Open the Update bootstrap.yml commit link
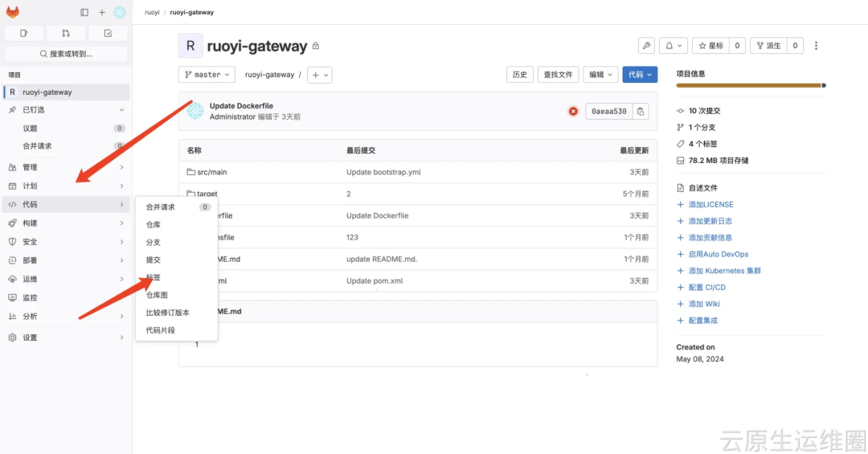 pos(383,172)
